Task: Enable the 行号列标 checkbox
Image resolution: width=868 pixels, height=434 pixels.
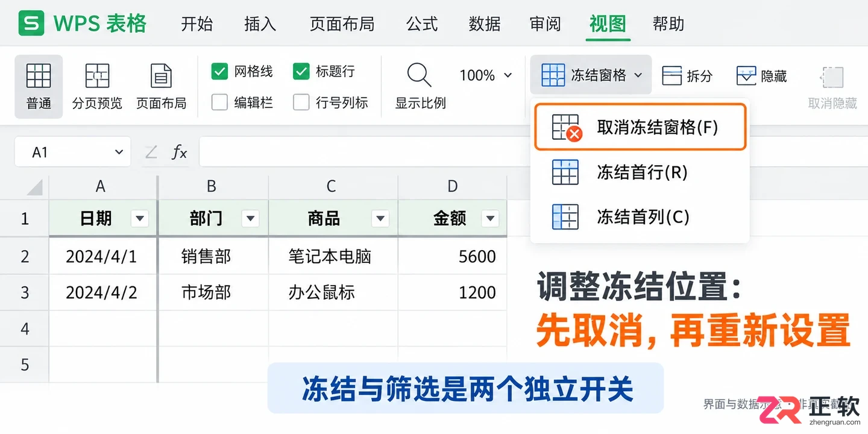Action: pos(301,102)
